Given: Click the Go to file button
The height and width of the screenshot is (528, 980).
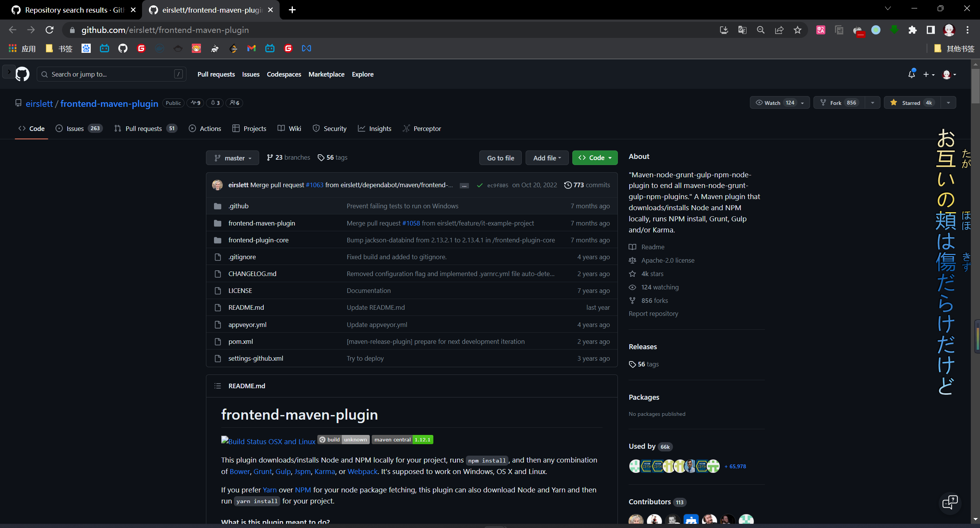Looking at the screenshot, I should [500, 158].
